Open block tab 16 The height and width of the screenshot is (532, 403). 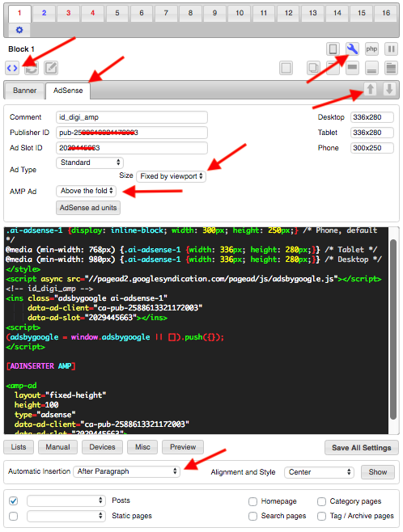point(386,13)
